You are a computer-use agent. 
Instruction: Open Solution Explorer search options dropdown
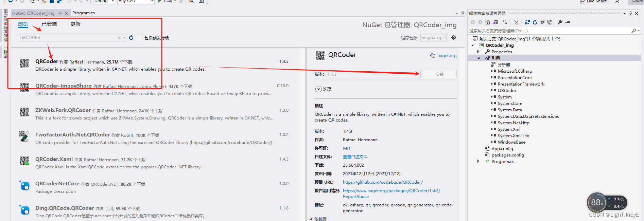pyautogui.click(x=639, y=31)
